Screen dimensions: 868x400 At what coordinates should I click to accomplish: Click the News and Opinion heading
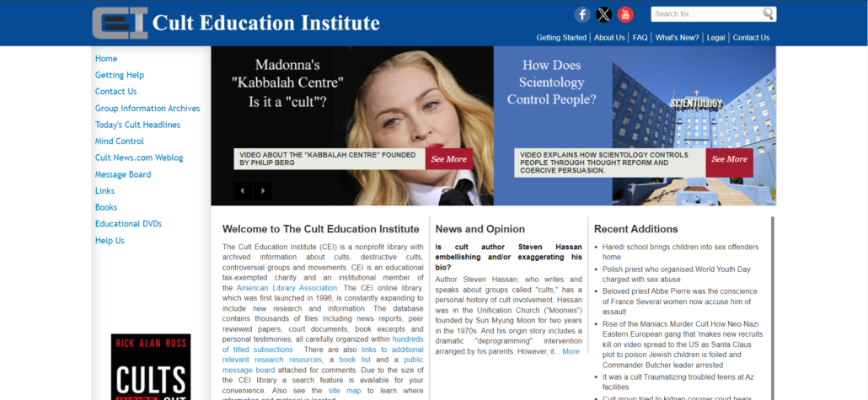480,229
